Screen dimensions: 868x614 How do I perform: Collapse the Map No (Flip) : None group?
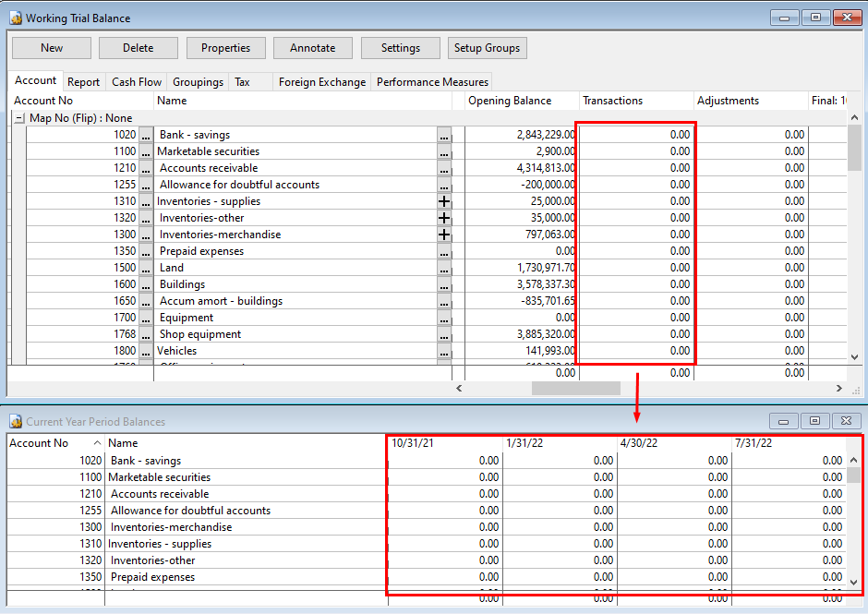click(19, 118)
